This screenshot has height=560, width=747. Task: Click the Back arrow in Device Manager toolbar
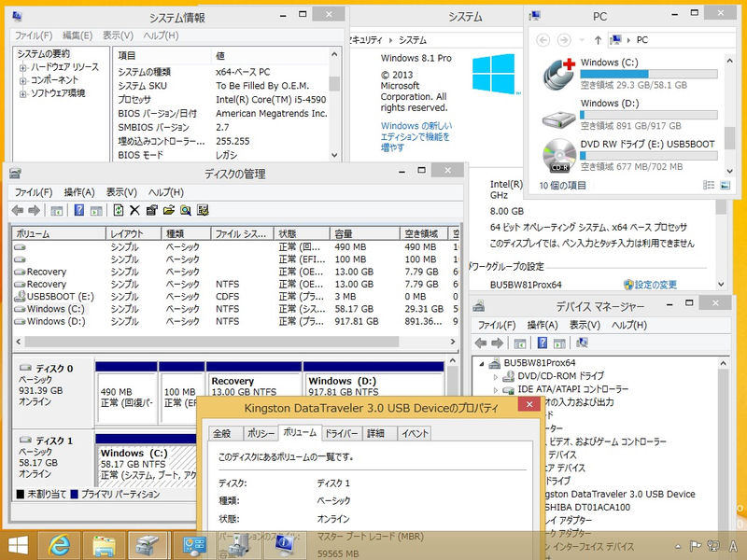(x=481, y=343)
